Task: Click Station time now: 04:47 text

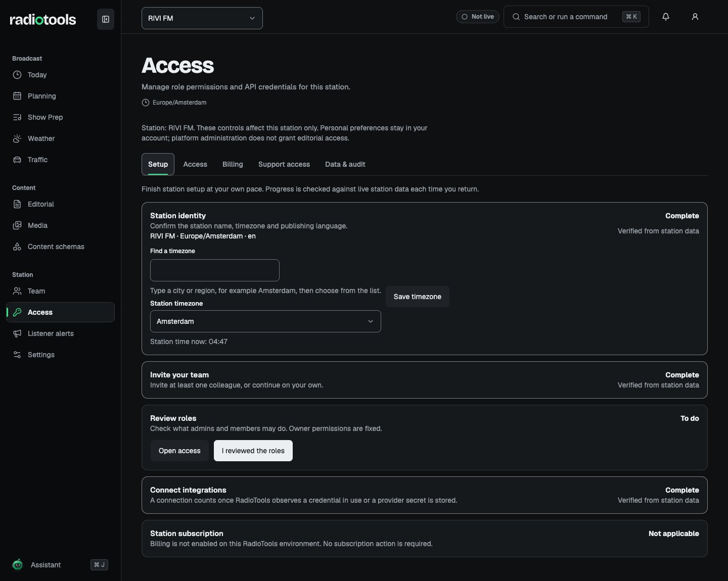Action: coord(189,342)
